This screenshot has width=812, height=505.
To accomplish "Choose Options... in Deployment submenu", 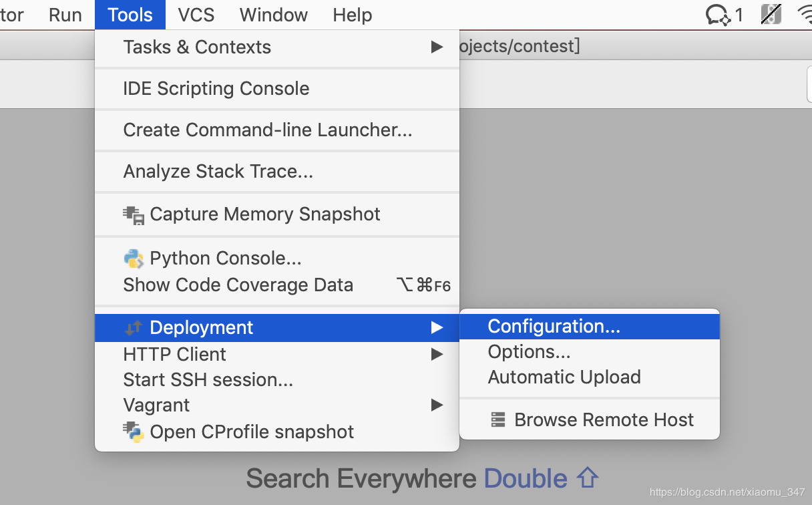I will coord(529,352).
